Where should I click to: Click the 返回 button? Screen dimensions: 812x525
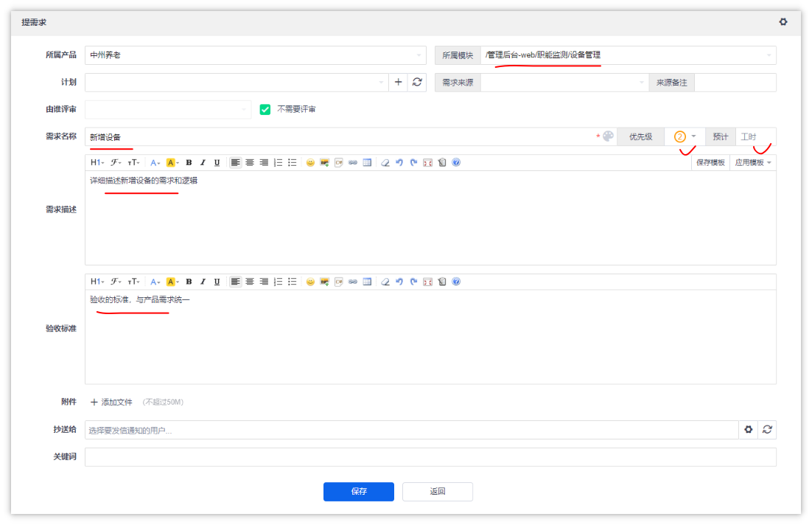click(438, 491)
